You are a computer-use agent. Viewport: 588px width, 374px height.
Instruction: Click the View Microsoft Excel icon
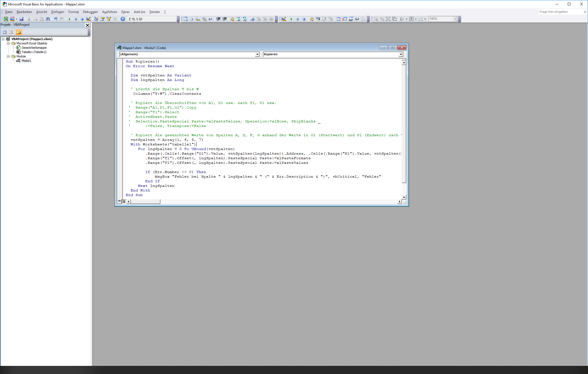click(6, 19)
